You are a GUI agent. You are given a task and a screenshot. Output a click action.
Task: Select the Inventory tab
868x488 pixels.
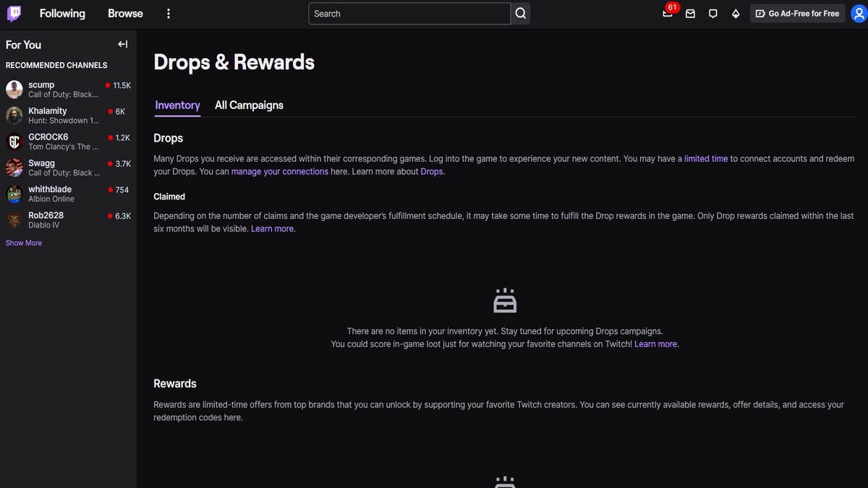coord(177,106)
